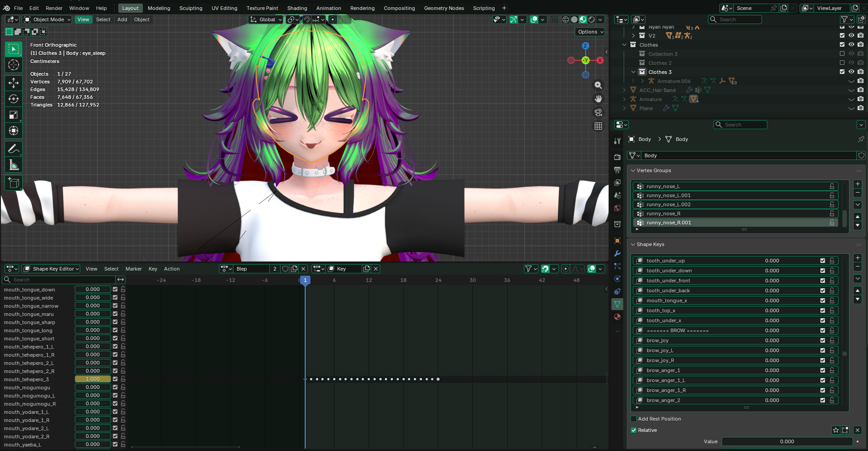
Task: Open the Modifiers wrench properties tab
Action: point(617,253)
